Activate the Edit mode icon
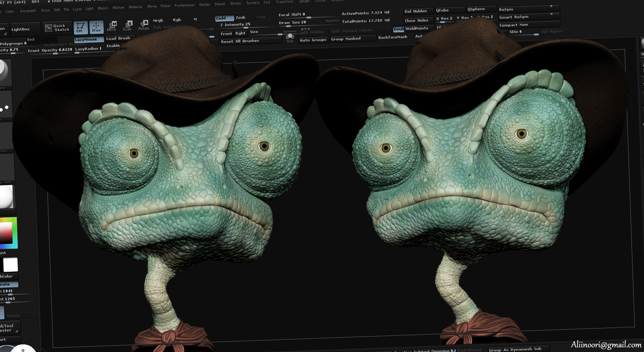The height and width of the screenshot is (352, 644). point(80,27)
